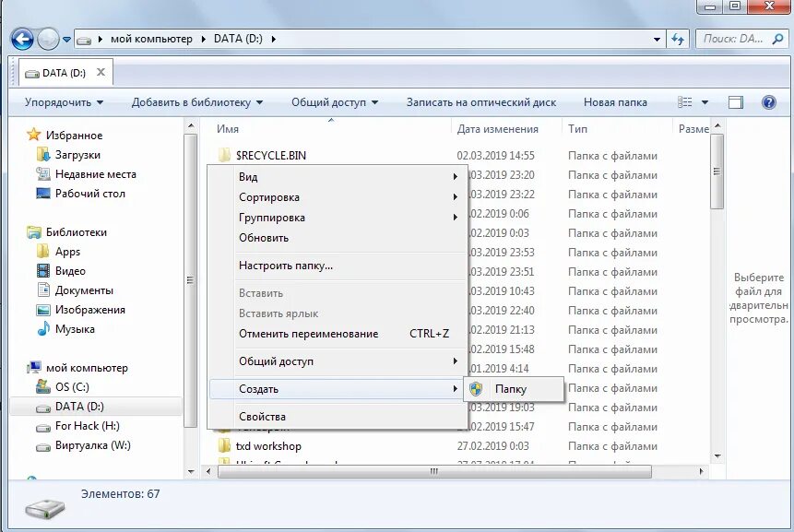The width and height of the screenshot is (794, 532).
Task: Choose Папку in the Создать submenu
Action: pyautogui.click(x=514, y=389)
